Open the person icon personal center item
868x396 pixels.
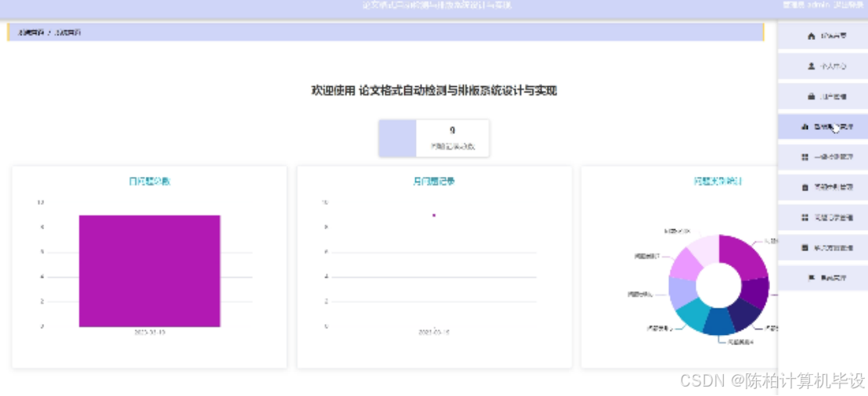(823, 67)
